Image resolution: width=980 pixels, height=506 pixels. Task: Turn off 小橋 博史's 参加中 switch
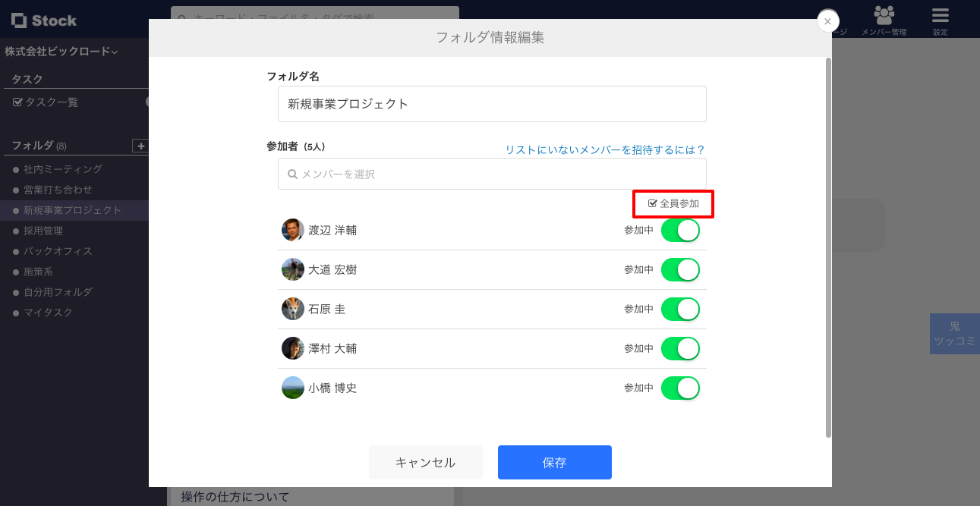tap(680, 388)
